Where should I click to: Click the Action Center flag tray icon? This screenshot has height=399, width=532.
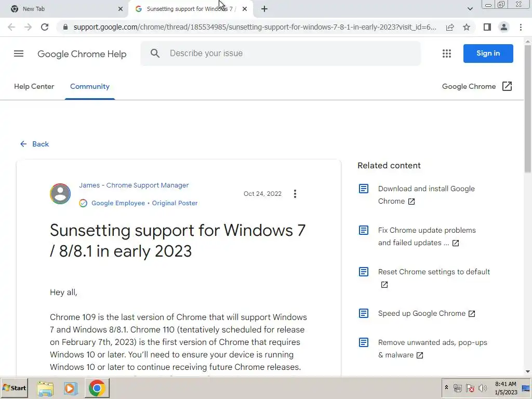pos(470,388)
